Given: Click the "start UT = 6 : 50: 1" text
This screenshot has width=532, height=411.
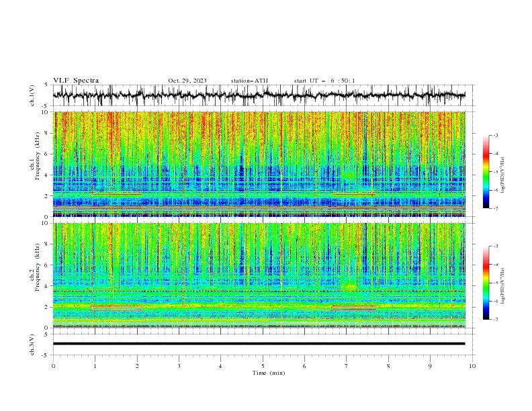Looking at the screenshot, I should coord(324,81).
